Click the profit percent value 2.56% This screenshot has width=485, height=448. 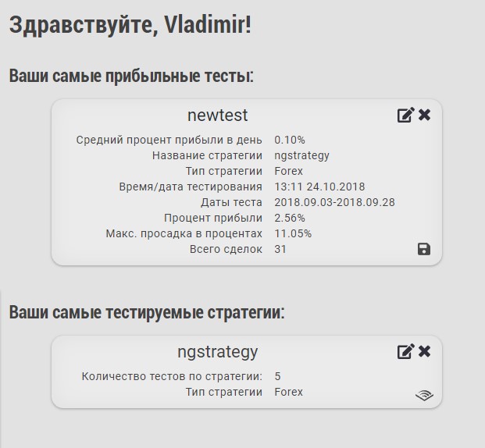tap(290, 218)
